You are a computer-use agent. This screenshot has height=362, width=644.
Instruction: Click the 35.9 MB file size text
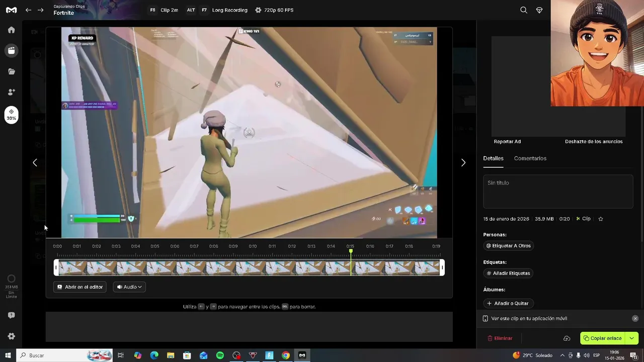544,219
